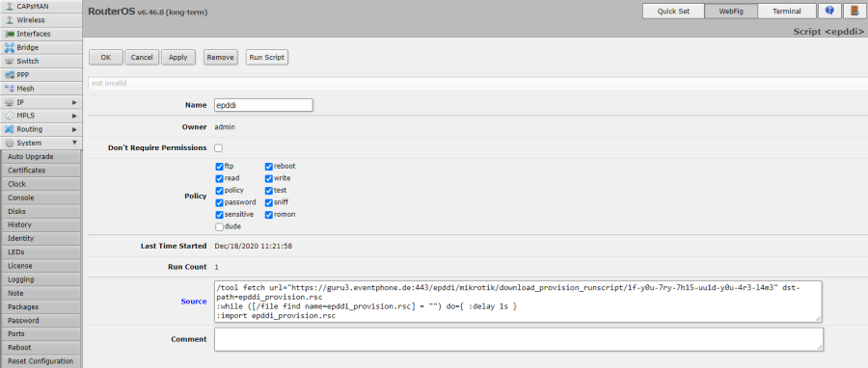Viewport: 868px width, 368px height.
Task: Switch to the Terminal tab
Action: [787, 11]
